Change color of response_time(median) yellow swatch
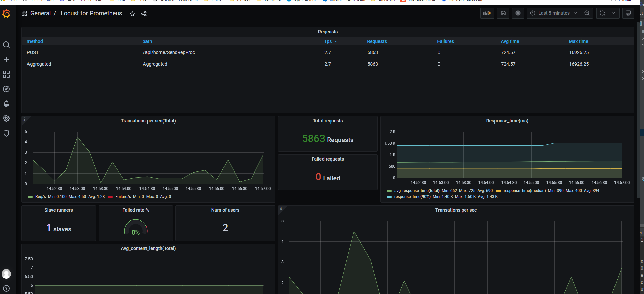 [x=499, y=191]
